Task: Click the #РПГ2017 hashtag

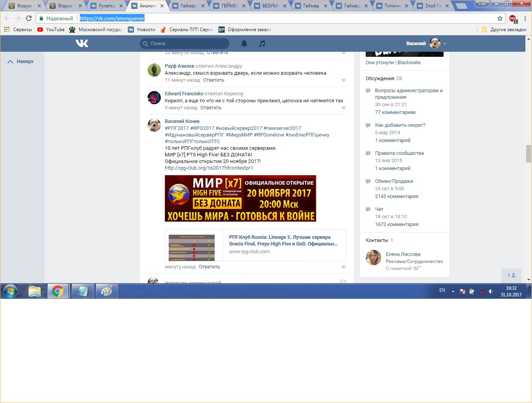Action: pos(177,128)
